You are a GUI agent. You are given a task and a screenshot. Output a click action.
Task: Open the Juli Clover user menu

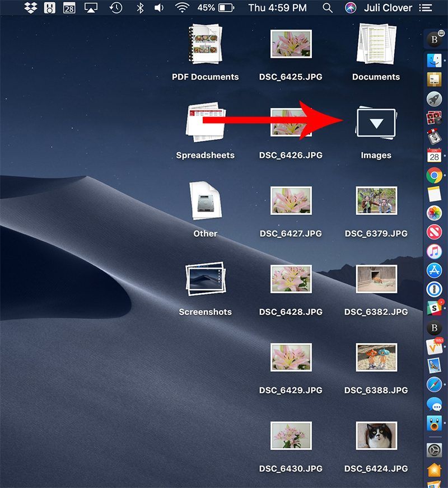tap(388, 8)
